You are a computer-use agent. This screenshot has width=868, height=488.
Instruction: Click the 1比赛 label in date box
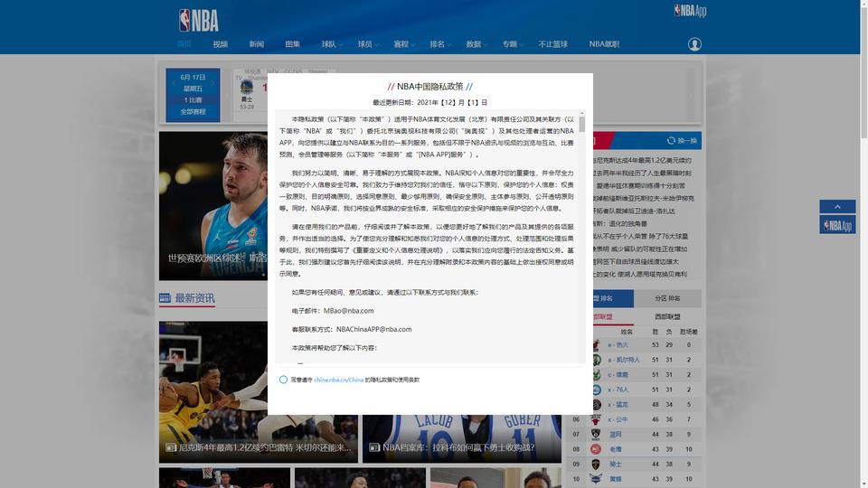point(193,100)
